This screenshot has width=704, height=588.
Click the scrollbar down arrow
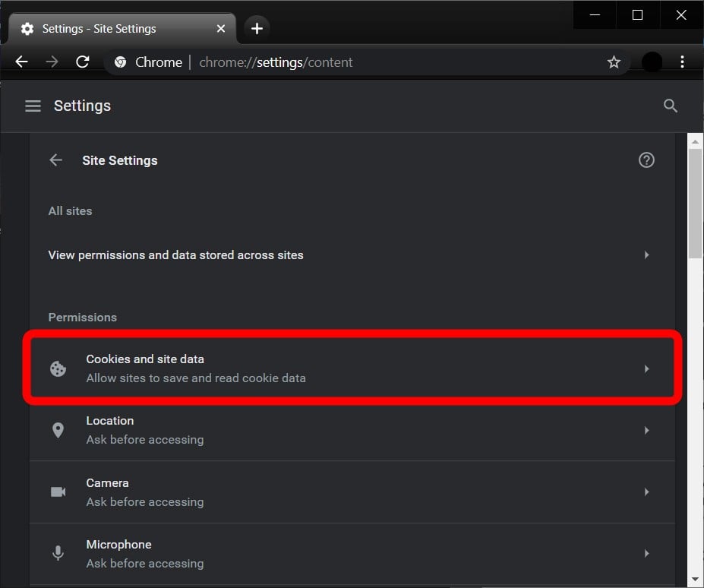tap(695, 580)
